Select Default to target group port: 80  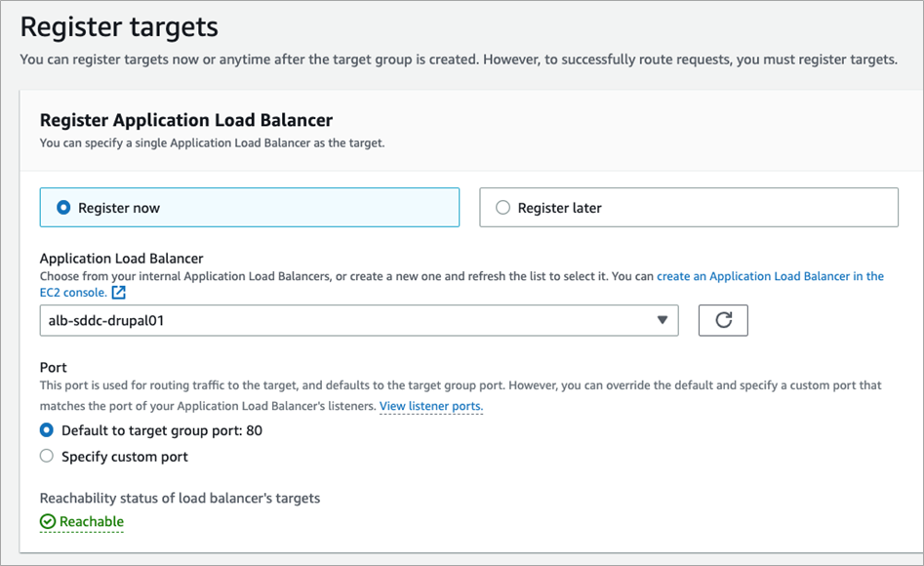pos(46,430)
